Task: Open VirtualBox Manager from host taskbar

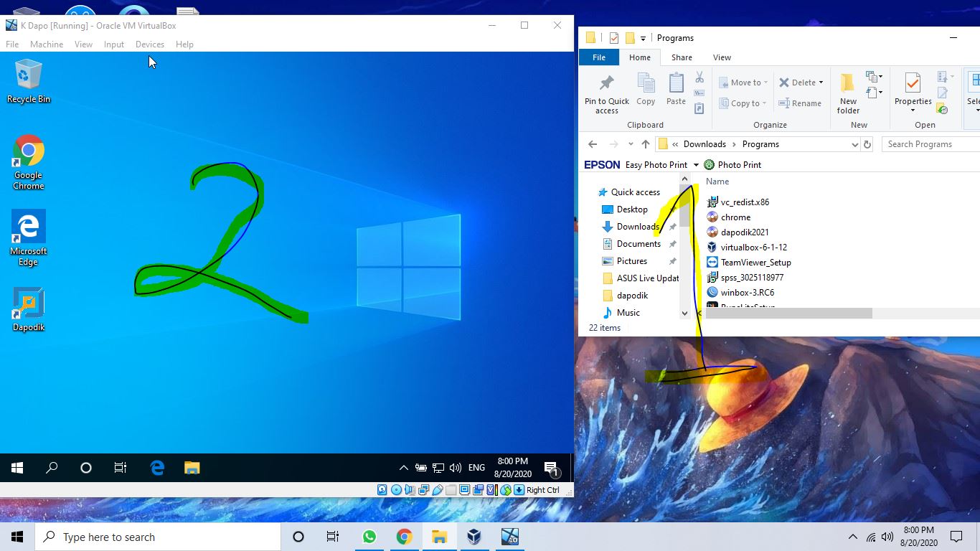Action: [474, 537]
